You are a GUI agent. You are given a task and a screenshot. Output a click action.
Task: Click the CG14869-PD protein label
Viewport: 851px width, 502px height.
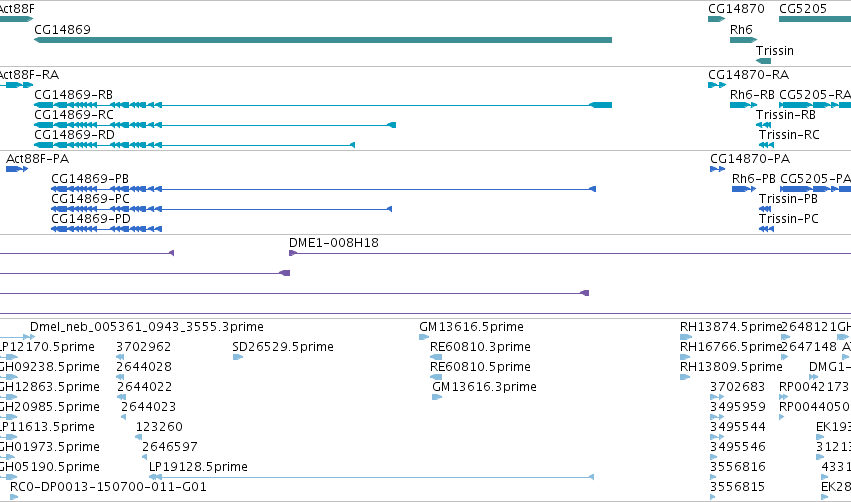tap(91, 219)
